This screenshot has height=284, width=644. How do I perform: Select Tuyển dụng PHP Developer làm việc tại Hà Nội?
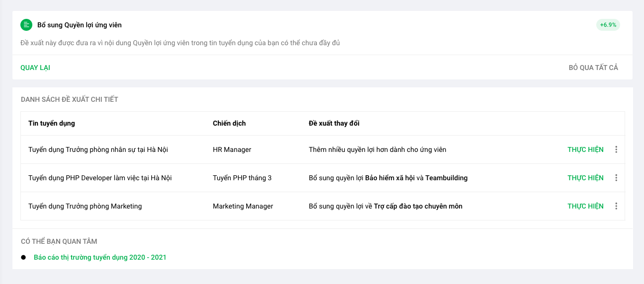[x=100, y=178]
